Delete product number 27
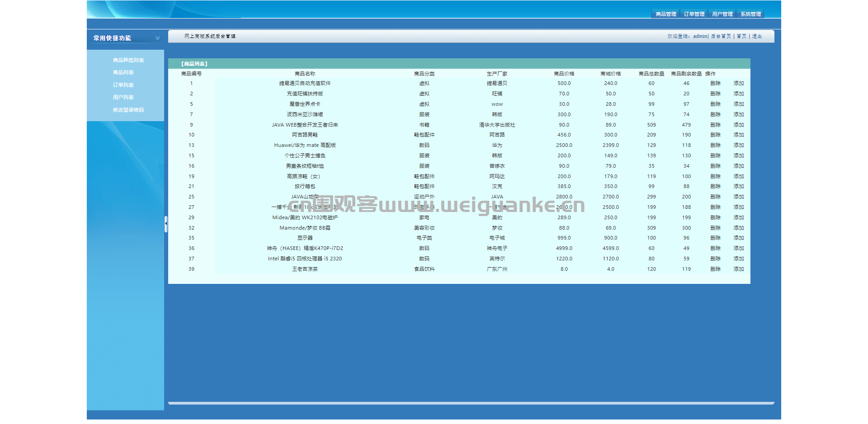868x424 pixels. (x=715, y=207)
